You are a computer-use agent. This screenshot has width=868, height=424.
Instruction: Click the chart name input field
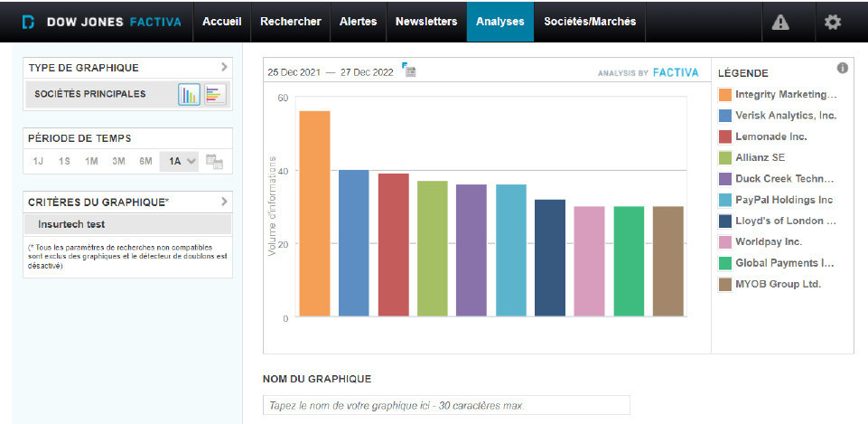coord(446,405)
